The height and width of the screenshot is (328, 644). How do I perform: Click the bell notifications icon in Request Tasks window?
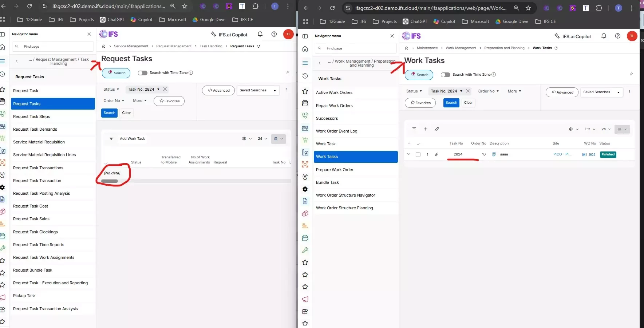pos(260,34)
